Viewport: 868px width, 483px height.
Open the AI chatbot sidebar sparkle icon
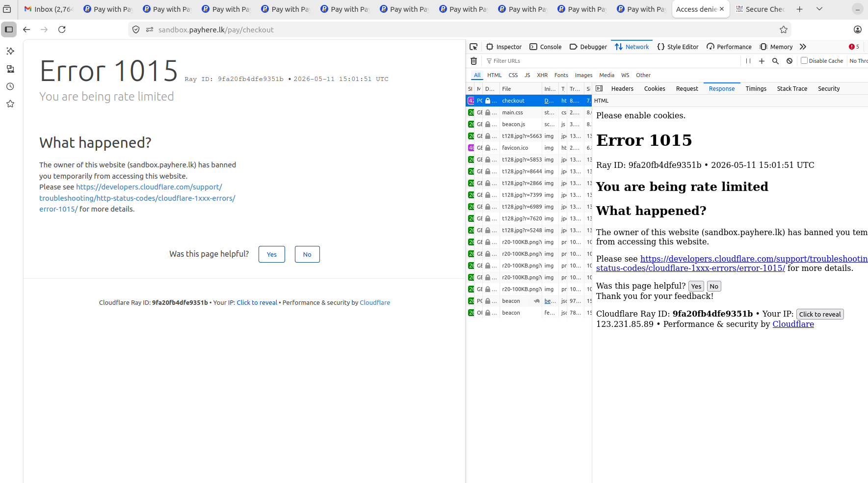[x=10, y=51]
